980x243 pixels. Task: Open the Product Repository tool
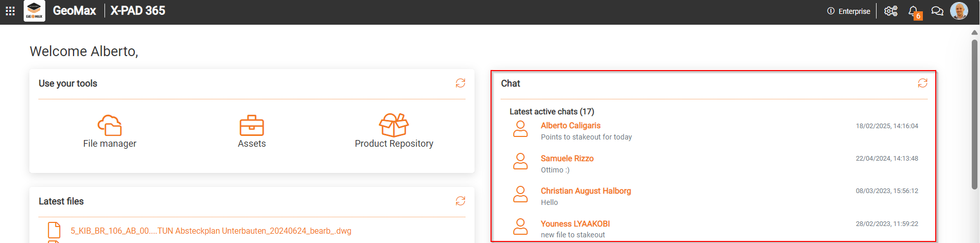[394, 132]
